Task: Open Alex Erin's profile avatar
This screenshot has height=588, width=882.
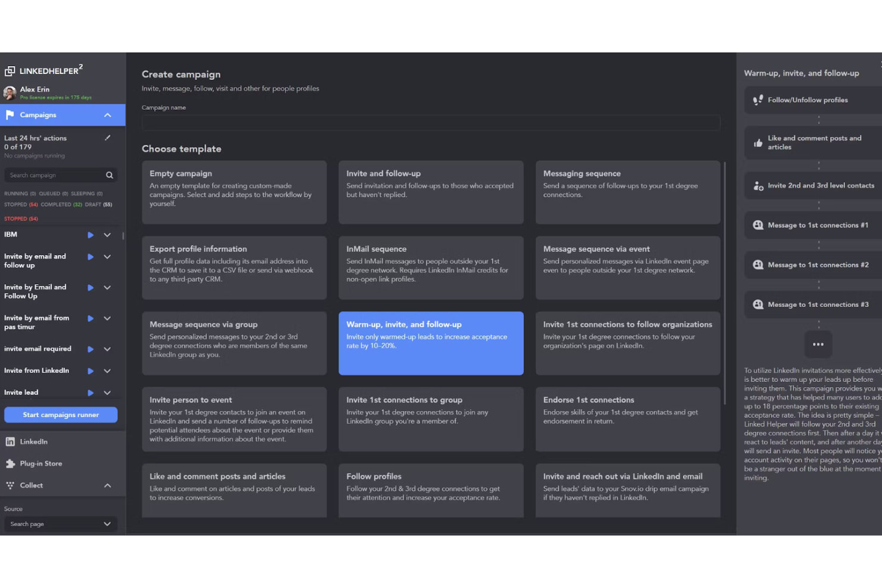Action: click(x=10, y=92)
